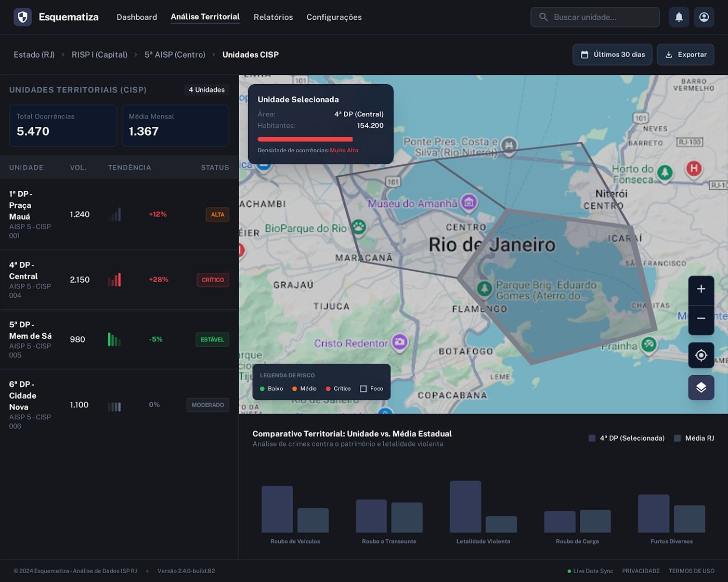Image resolution: width=728 pixels, height=582 pixels.
Task: Click the Total Ocorrências 5.470 card
Action: [63, 126]
